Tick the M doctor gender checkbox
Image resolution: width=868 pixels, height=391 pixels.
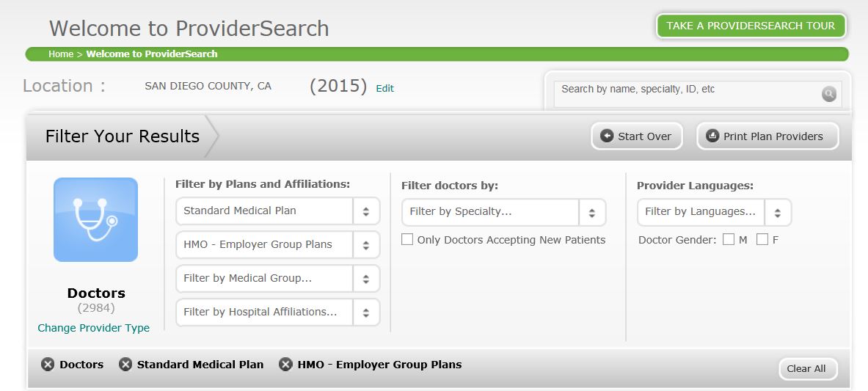point(729,239)
